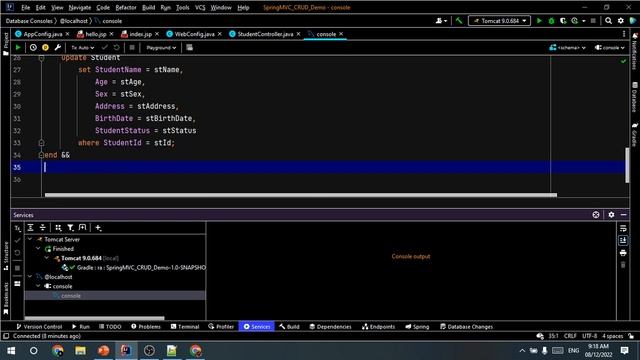Close the hello.jsp tab

[x=111, y=34]
